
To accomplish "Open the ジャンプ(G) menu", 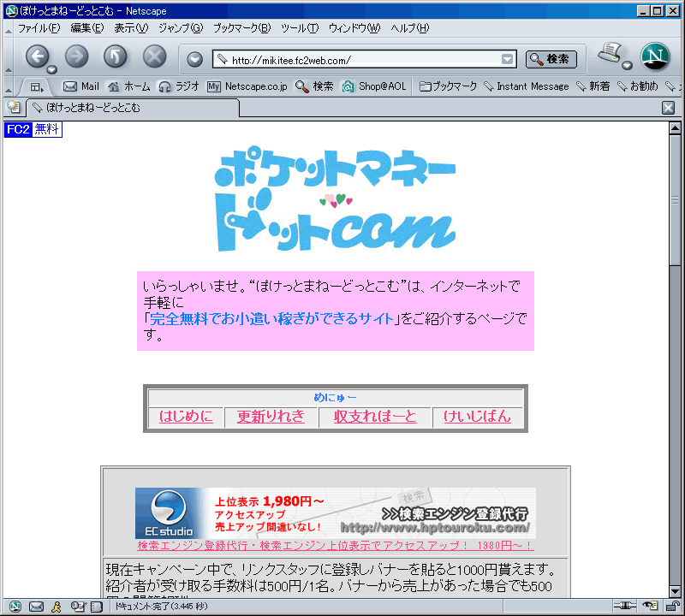I will pos(181,28).
